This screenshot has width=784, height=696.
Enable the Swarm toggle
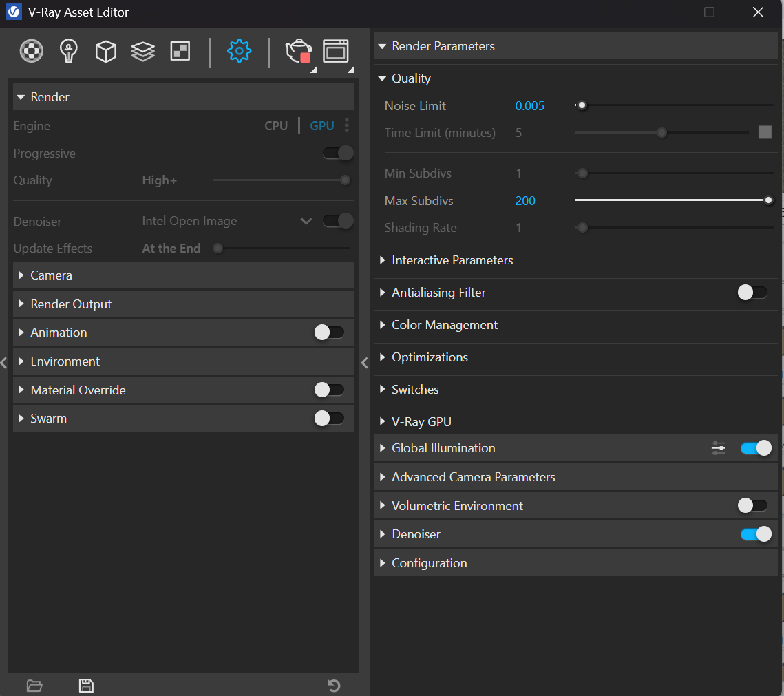tap(329, 419)
